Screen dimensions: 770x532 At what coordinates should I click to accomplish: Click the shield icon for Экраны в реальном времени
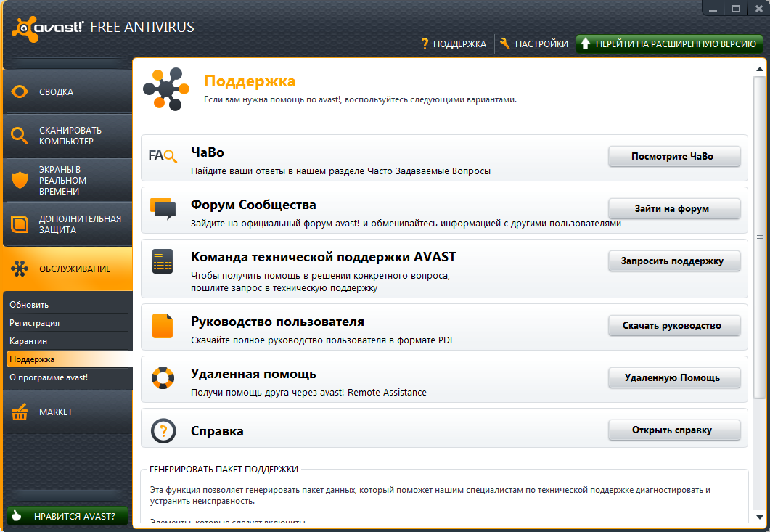[x=20, y=180]
